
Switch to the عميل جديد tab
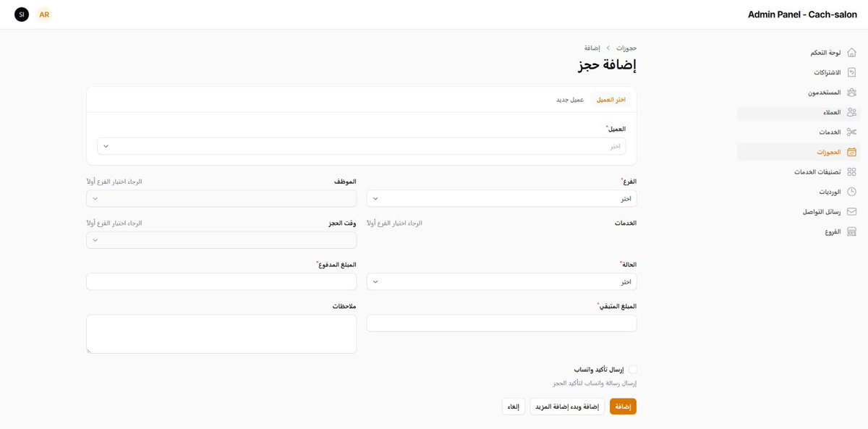coord(570,100)
